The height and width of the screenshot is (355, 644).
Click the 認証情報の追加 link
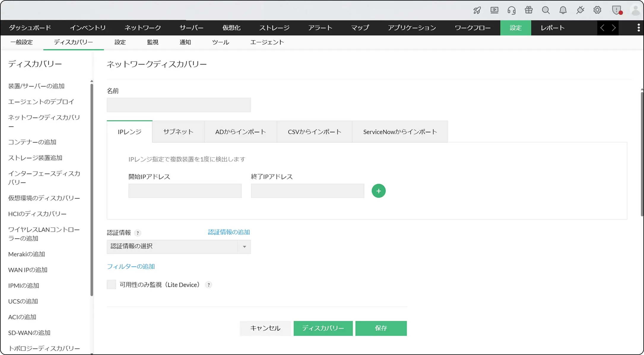pos(229,232)
